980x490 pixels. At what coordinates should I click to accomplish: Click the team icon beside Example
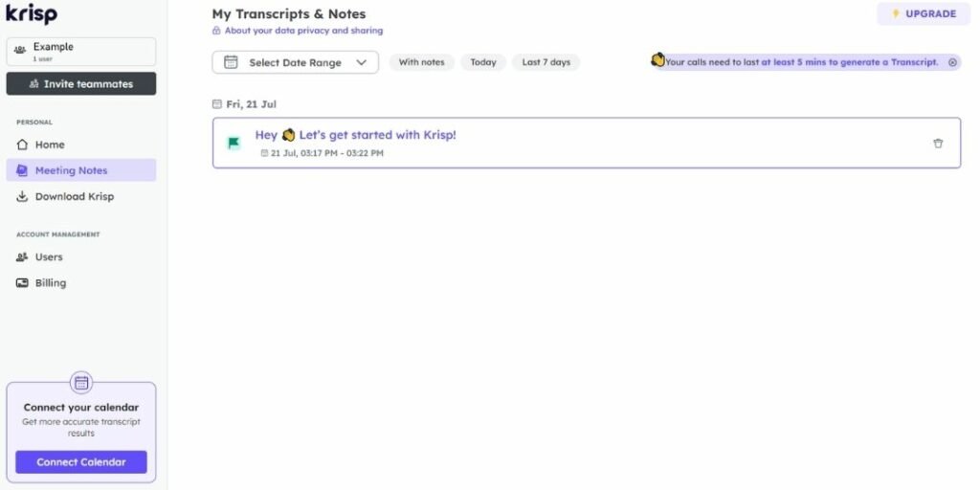[20, 50]
